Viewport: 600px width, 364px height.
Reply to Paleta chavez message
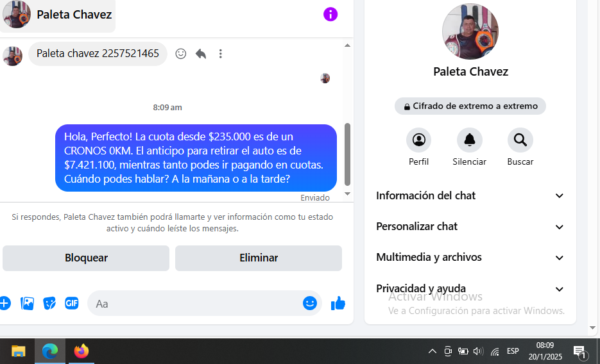pyautogui.click(x=201, y=54)
